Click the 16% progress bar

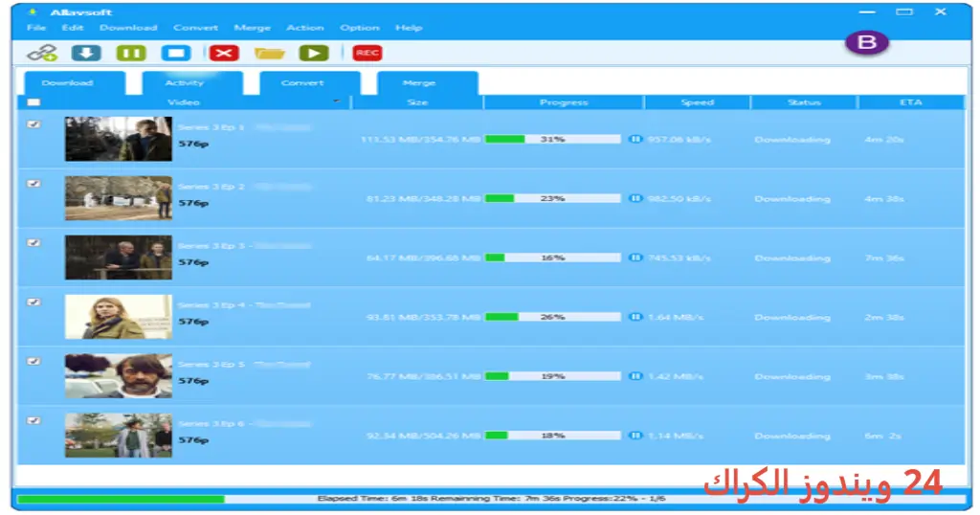tap(553, 257)
